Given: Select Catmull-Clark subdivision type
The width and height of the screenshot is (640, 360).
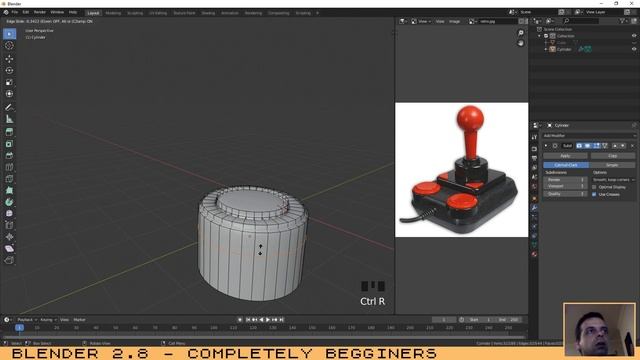Looking at the screenshot, I should coord(566,165).
